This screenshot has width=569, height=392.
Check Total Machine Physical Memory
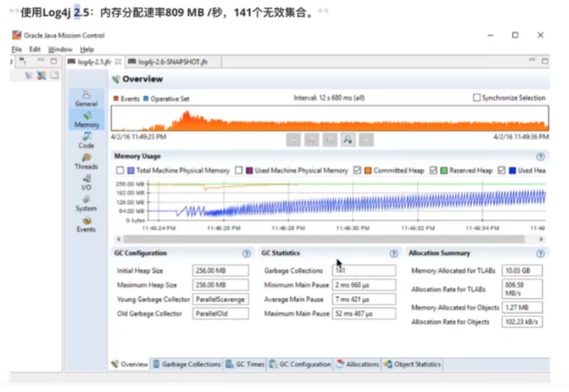120,170
